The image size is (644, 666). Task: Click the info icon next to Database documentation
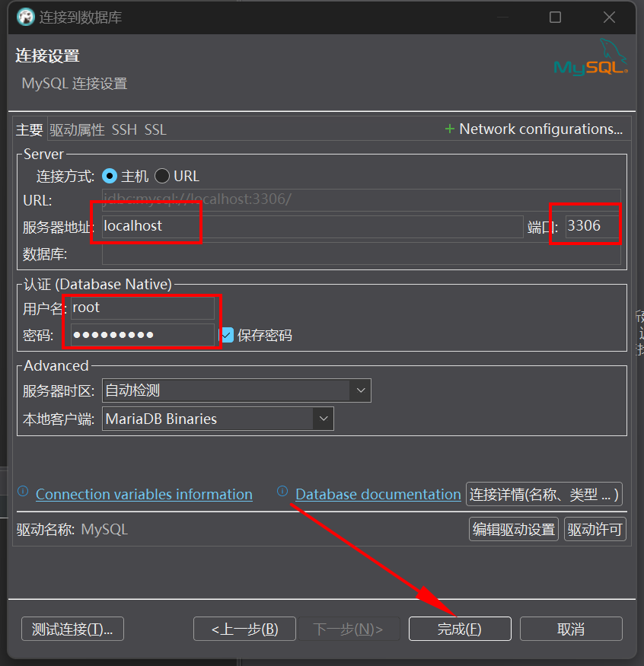pyautogui.click(x=282, y=493)
